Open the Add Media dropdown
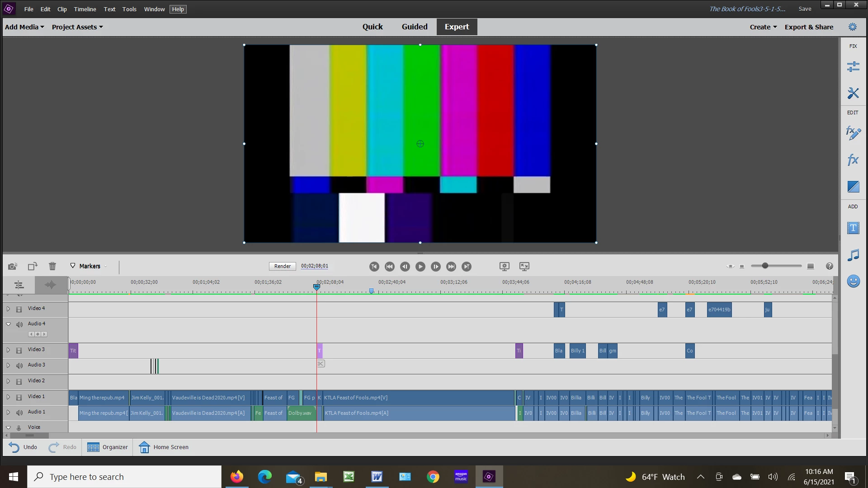 click(x=24, y=27)
